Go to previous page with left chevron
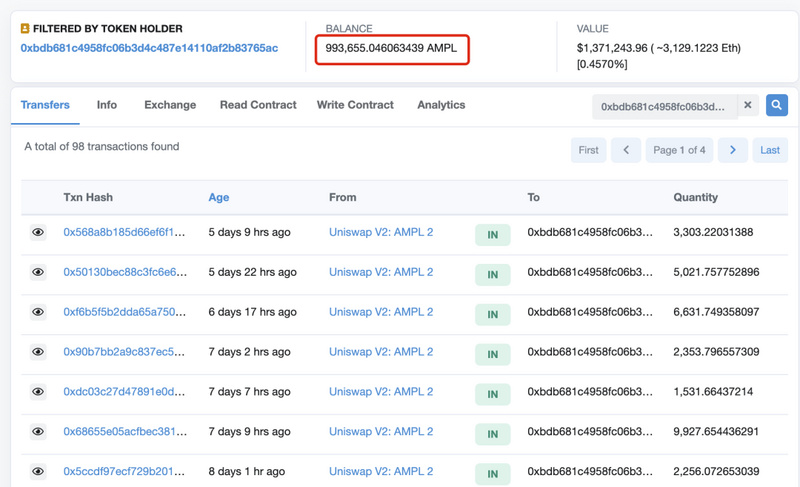This screenshot has height=487, width=800. tap(626, 150)
